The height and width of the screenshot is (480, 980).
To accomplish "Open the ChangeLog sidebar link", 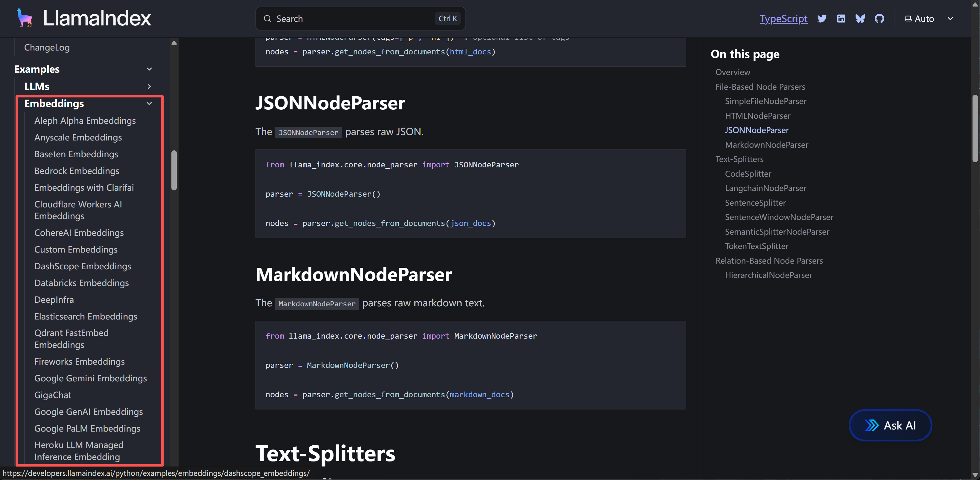I will (47, 48).
